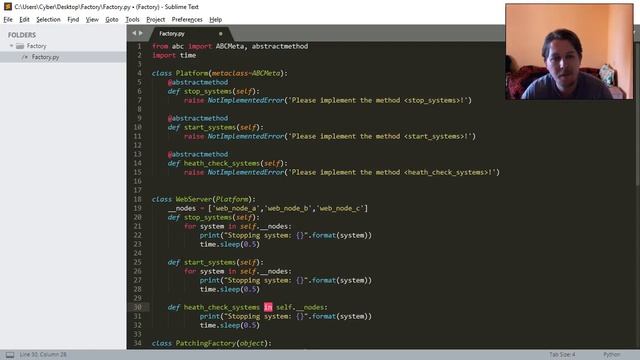The width and height of the screenshot is (640, 360).
Task: Click the webcam video overlay
Action: (x=569, y=51)
